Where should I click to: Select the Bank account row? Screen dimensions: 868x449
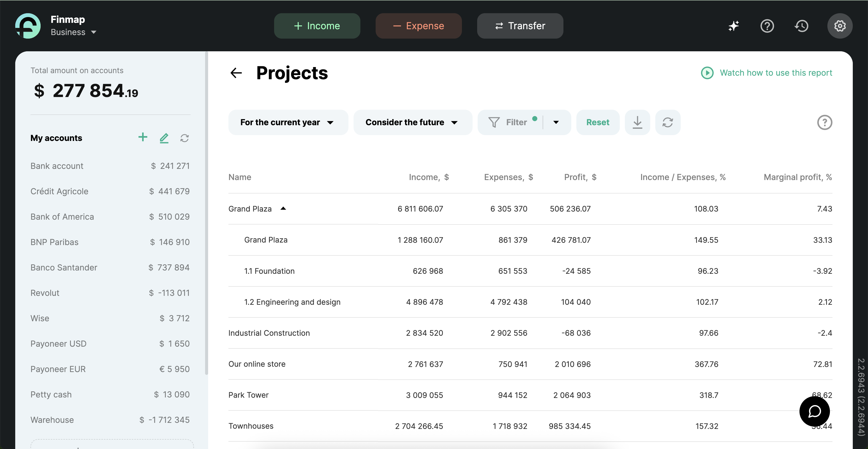coord(110,166)
